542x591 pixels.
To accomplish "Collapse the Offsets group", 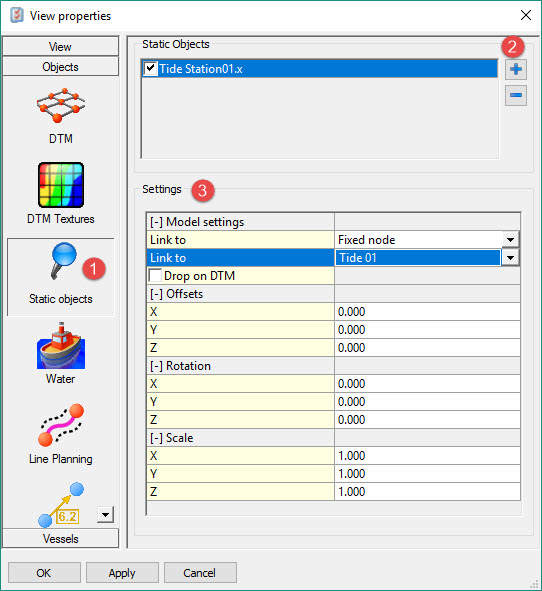I will click(x=156, y=294).
